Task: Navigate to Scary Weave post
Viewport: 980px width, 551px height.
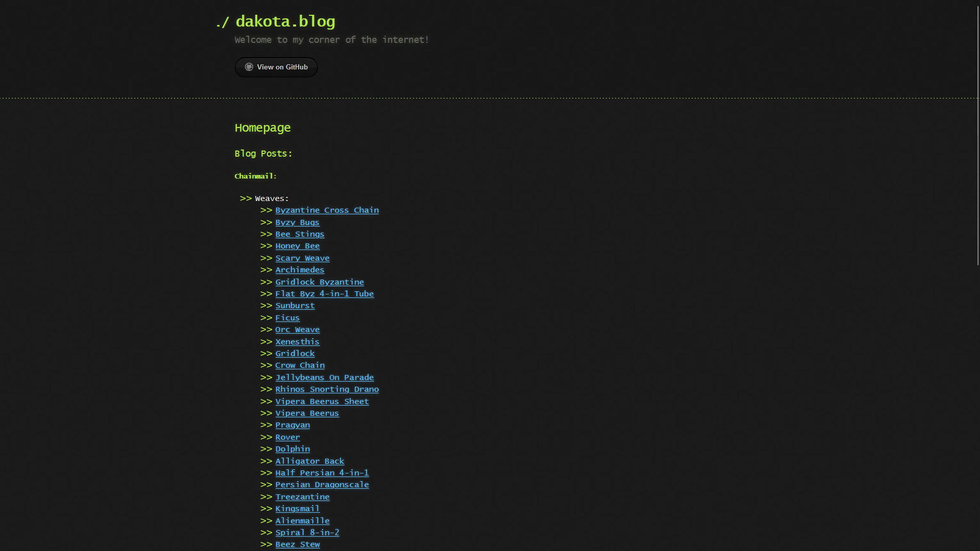Action: (x=302, y=258)
